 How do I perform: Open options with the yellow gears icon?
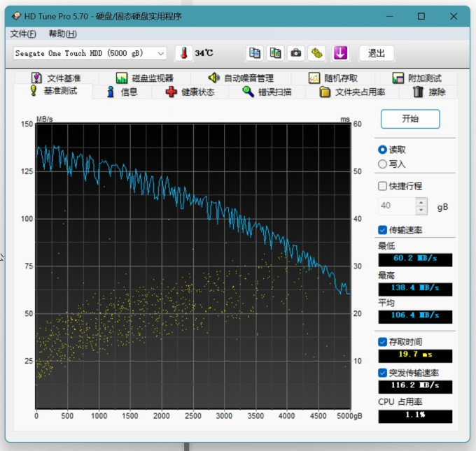point(316,53)
